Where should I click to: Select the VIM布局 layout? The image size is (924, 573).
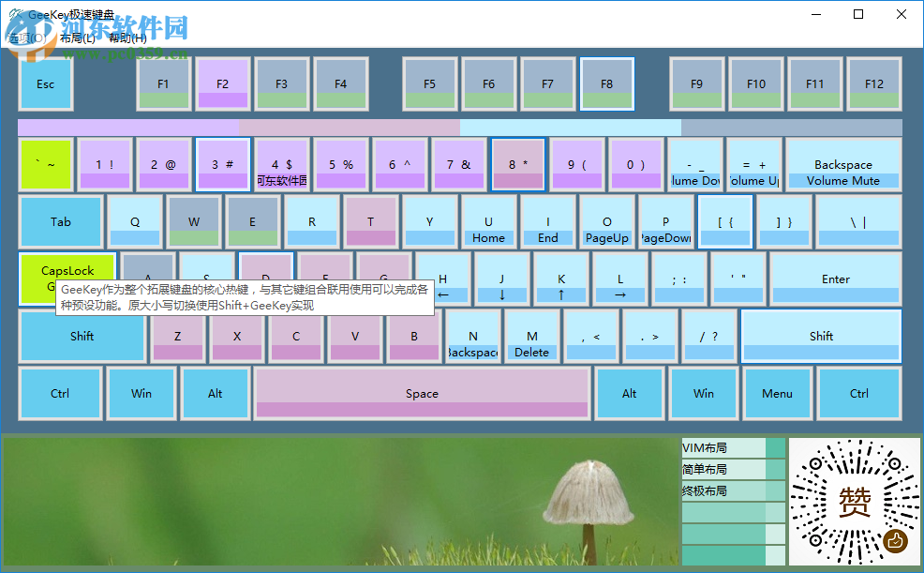point(734,448)
